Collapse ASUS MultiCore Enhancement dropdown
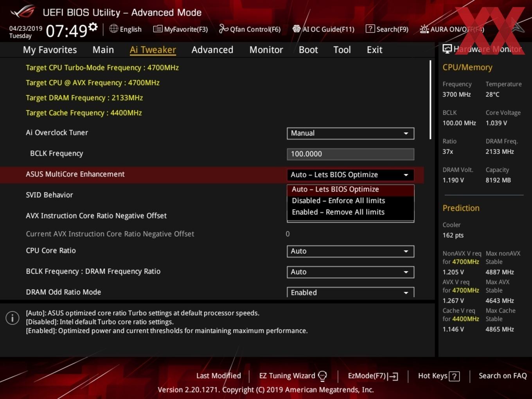532x399 pixels. tap(350, 175)
